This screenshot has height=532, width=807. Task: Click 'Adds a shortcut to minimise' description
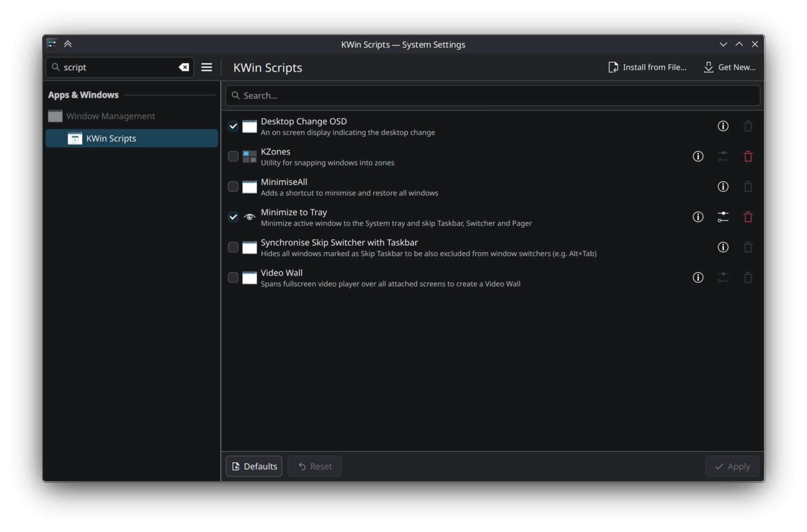[x=349, y=193]
